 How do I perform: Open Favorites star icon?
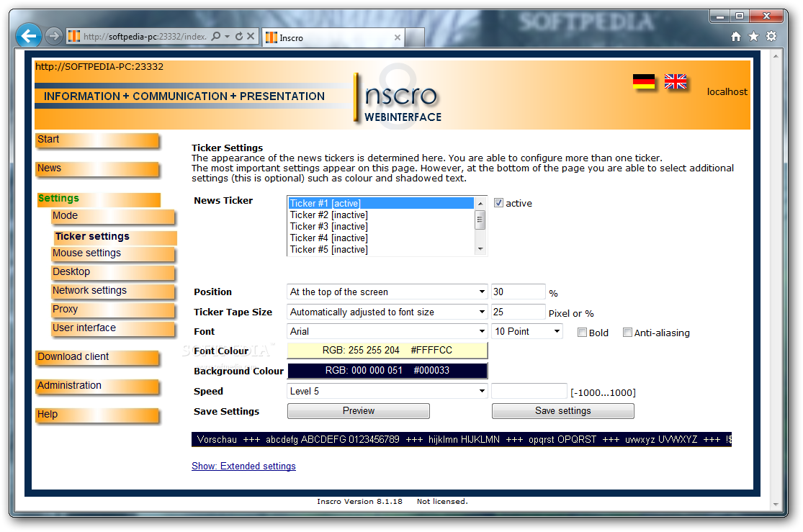tap(753, 36)
